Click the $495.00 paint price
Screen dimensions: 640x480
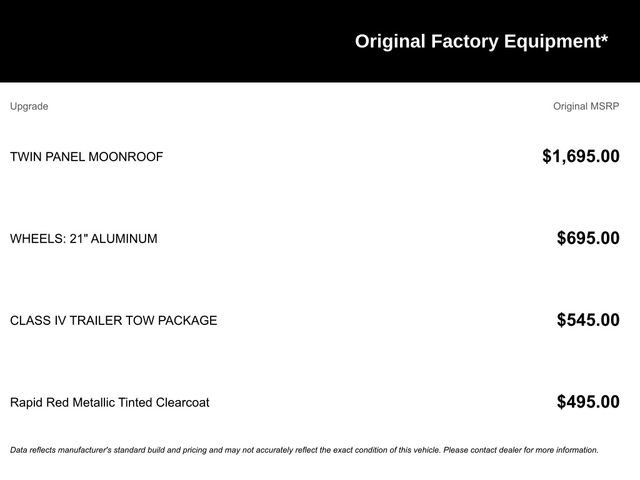[588, 402]
